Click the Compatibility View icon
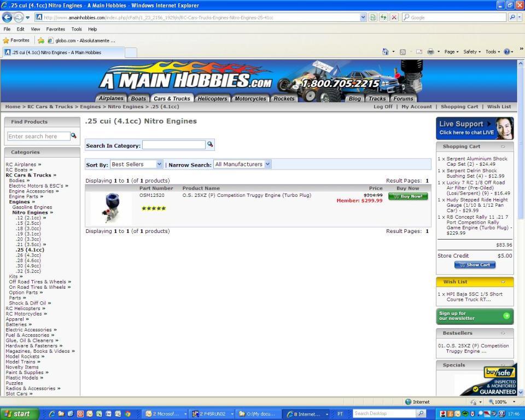The image size is (525, 420). point(372,17)
